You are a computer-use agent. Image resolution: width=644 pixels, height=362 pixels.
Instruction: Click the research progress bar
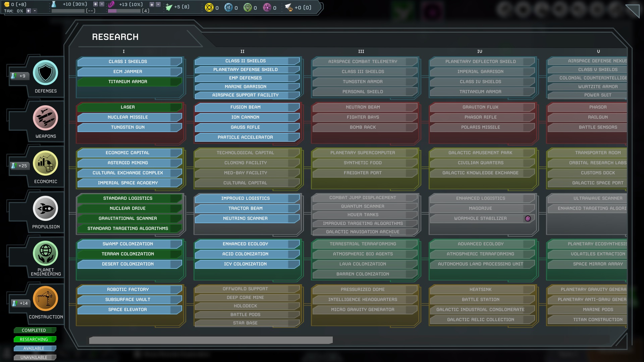68,11
